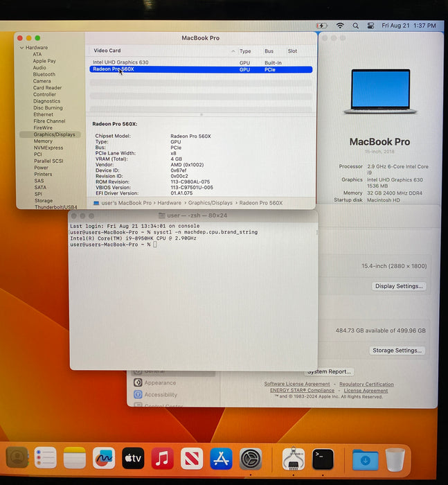Open Freeform from the Dock
Viewport: 448px width, 485px height.
pos(104,458)
